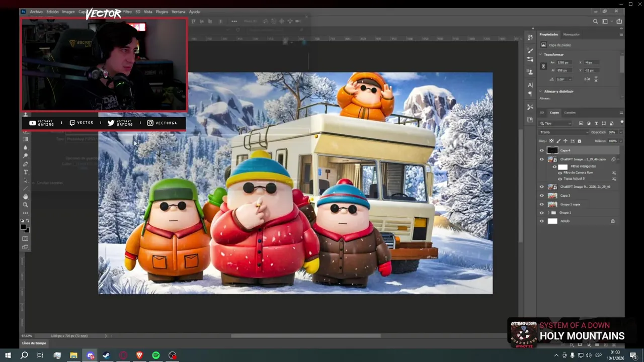Lock image pixels brush icon
The width and height of the screenshot is (644, 362).
click(558, 141)
